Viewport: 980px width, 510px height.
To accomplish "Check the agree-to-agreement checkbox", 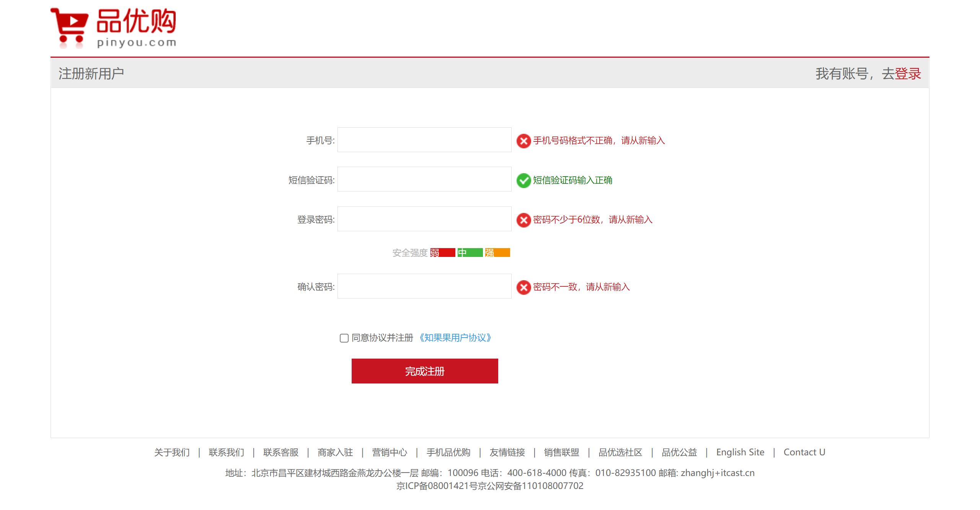I will [x=344, y=338].
